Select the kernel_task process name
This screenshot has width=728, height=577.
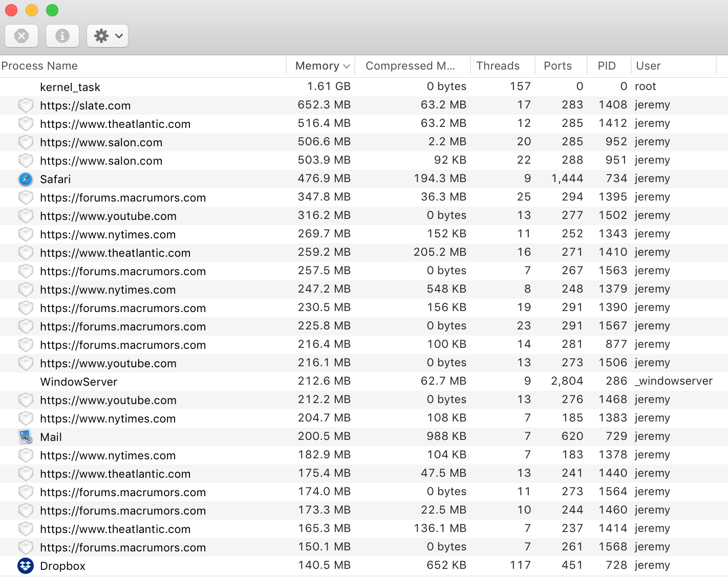point(70,87)
